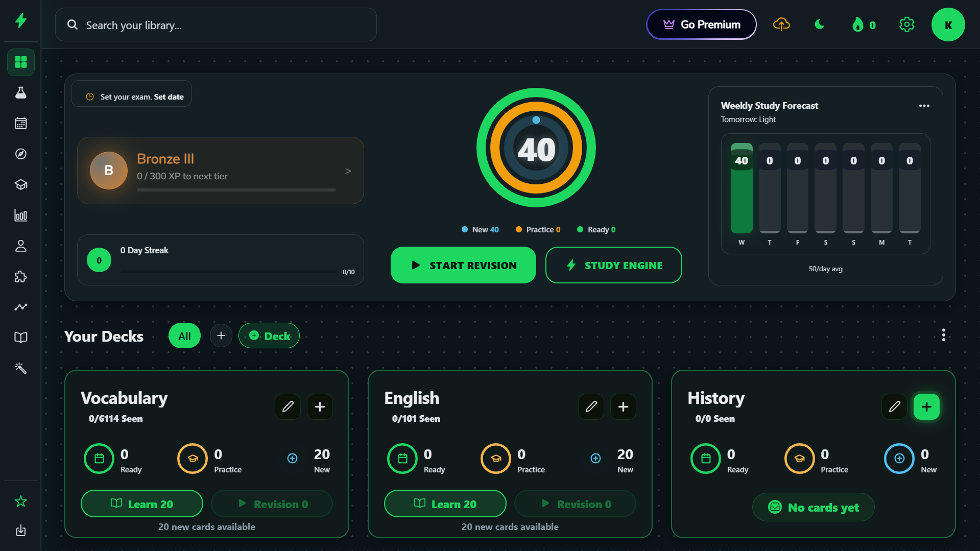Click the green Deck create button
This screenshot has width=980, height=551.
pyautogui.click(x=269, y=336)
